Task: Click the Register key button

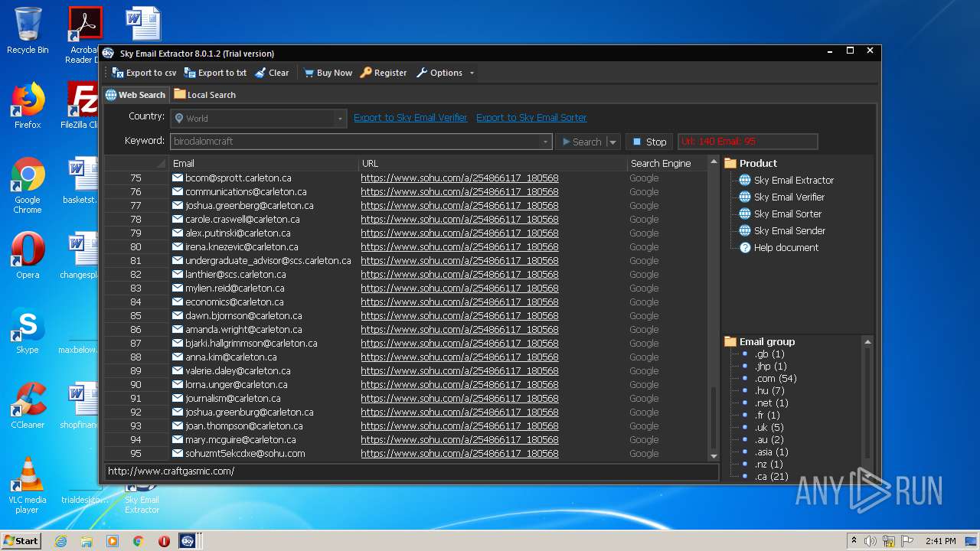Action: coord(384,73)
